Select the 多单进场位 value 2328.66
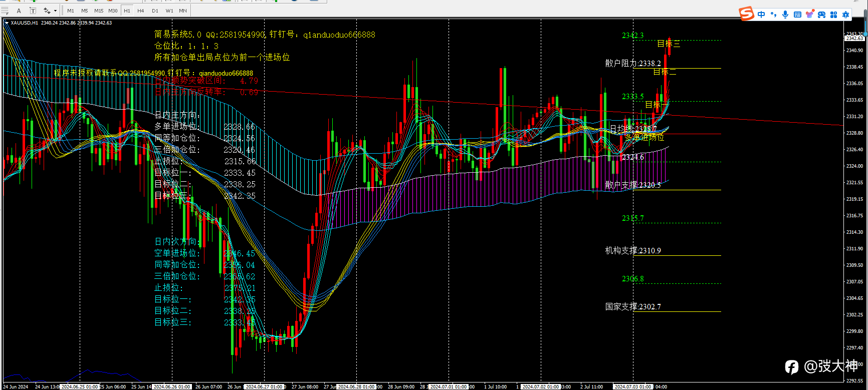This screenshot has width=868, height=390. coord(240,127)
